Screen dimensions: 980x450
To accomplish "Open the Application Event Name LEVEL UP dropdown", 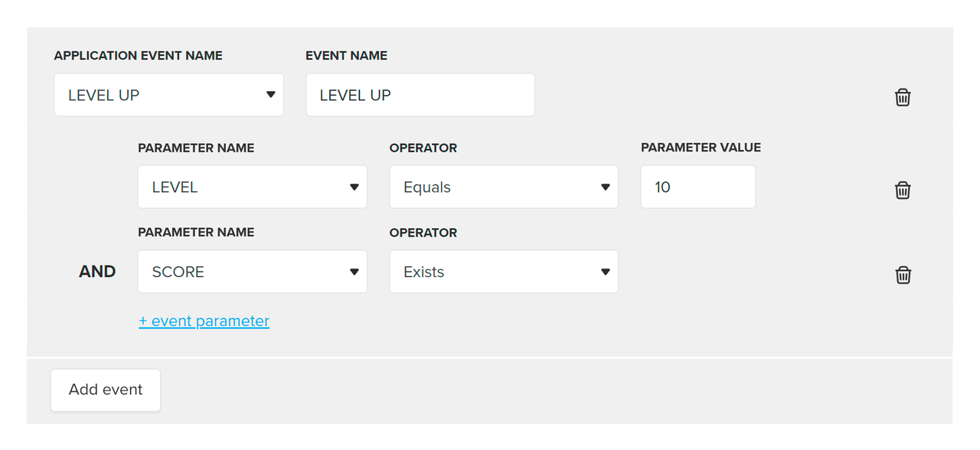I will [168, 95].
